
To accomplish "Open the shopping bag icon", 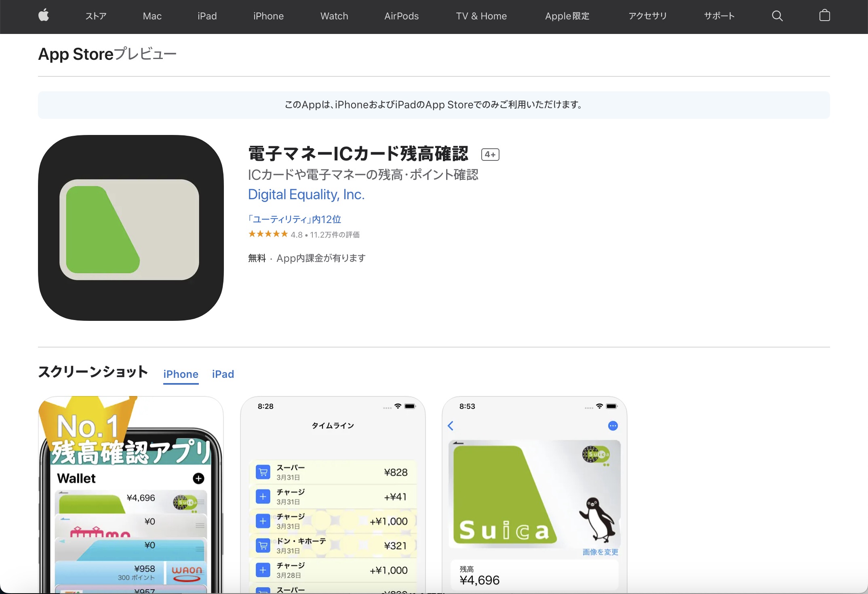I will [x=824, y=16].
